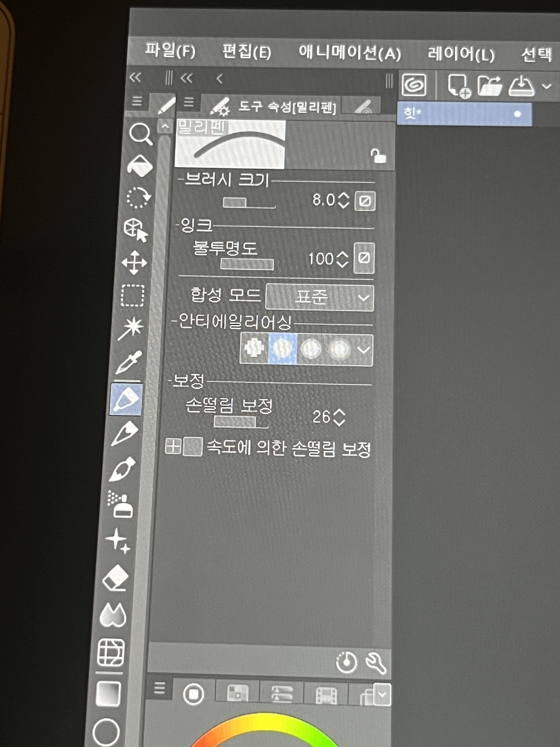
Task: Select the Airbrush spray tool
Action: point(120,505)
